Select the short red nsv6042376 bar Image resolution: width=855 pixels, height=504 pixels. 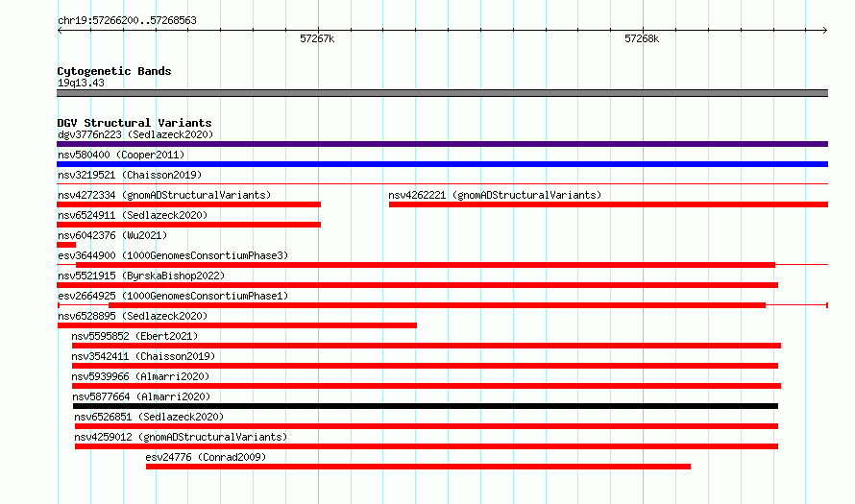66,245
